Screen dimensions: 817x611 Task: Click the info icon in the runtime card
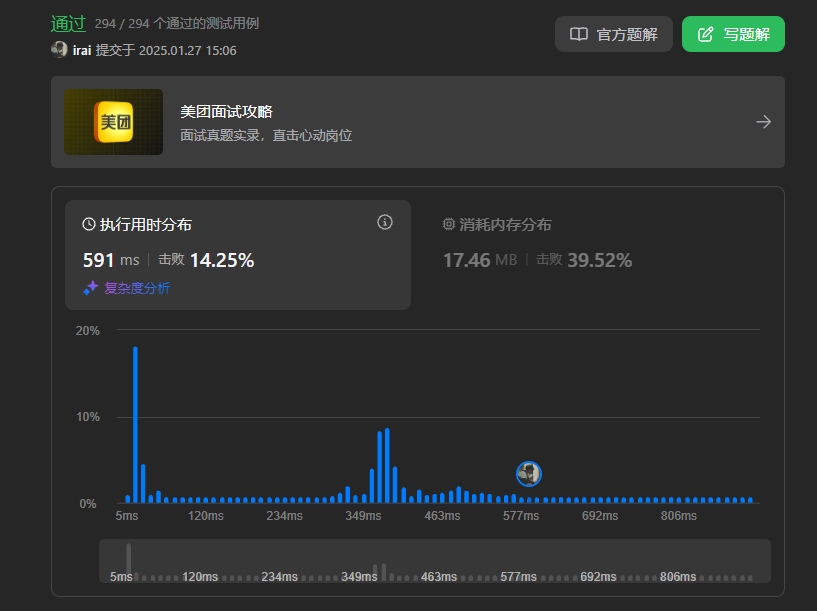tap(385, 222)
